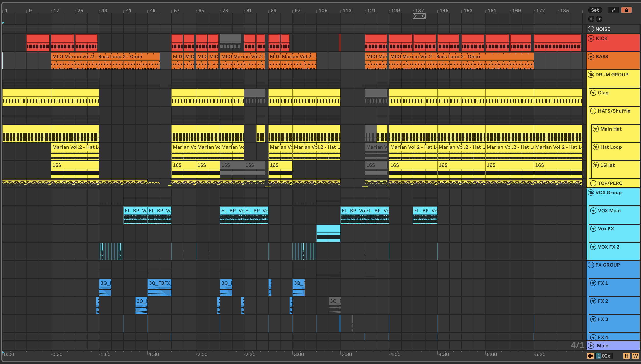The width and height of the screenshot is (641, 364).
Task: Fold the Main Hat track
Action: click(x=596, y=129)
